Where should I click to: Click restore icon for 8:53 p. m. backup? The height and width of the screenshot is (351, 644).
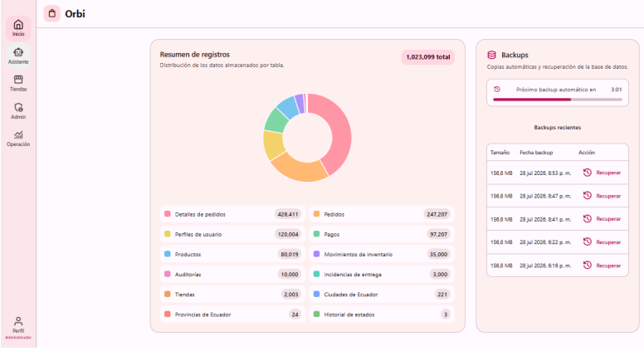click(x=588, y=173)
